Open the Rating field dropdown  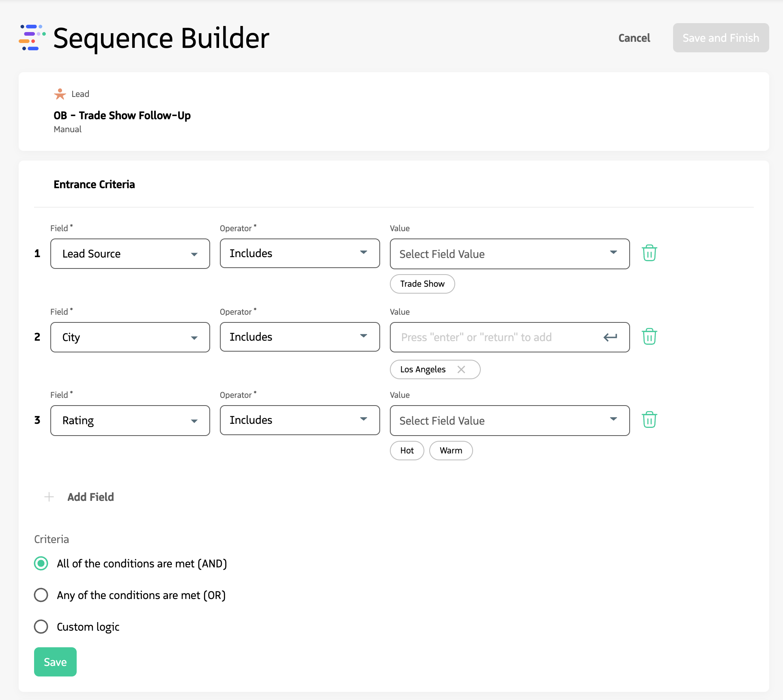coord(194,421)
